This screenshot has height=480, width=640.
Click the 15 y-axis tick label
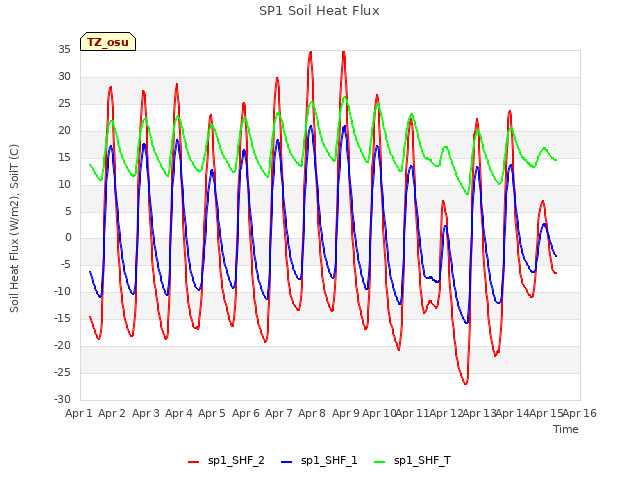[x=64, y=157]
